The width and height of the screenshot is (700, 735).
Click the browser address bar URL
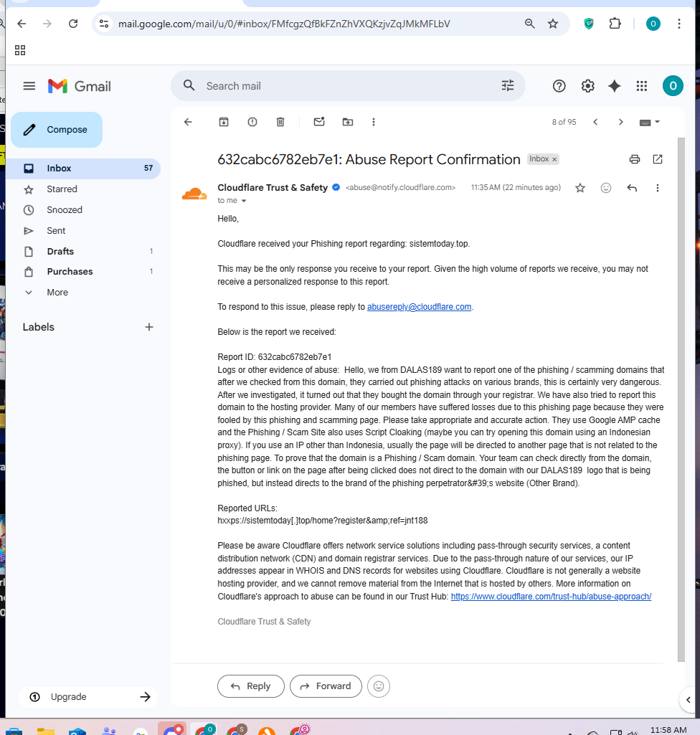[284, 24]
